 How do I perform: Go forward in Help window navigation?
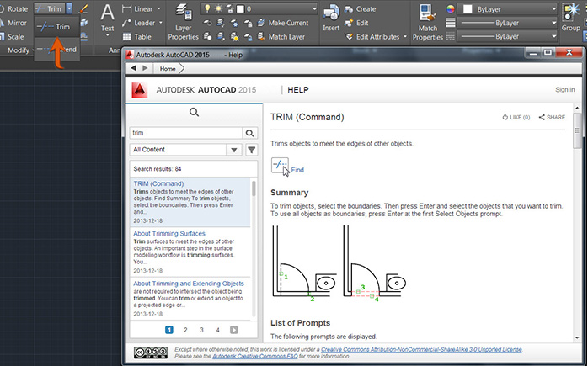click(145, 68)
